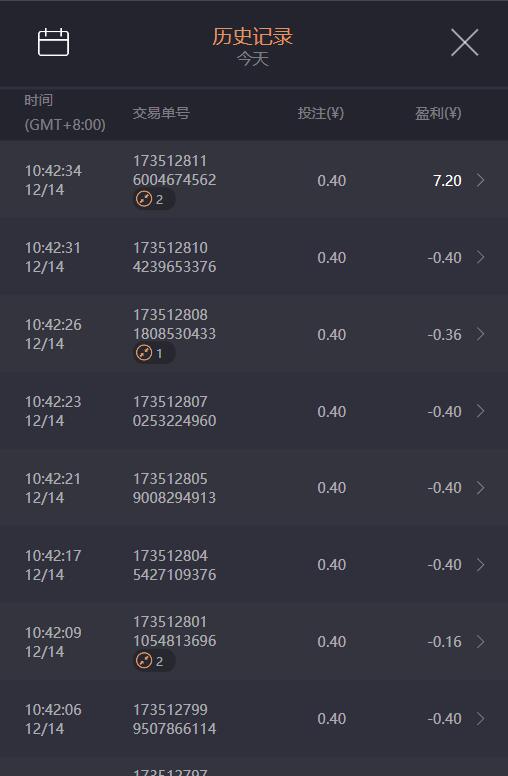Select transaction number 1735128070253224960
The height and width of the screenshot is (776, 508).
pyautogui.click(x=174, y=411)
